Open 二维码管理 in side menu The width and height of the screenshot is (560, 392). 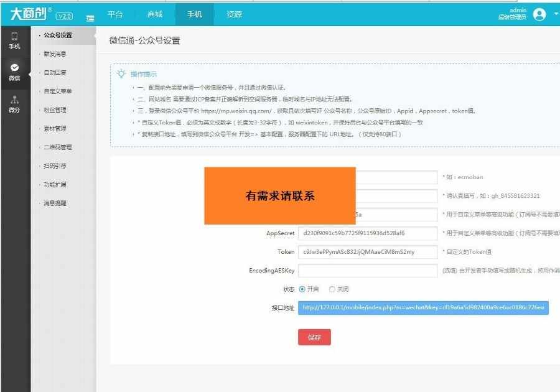pyautogui.click(x=58, y=147)
